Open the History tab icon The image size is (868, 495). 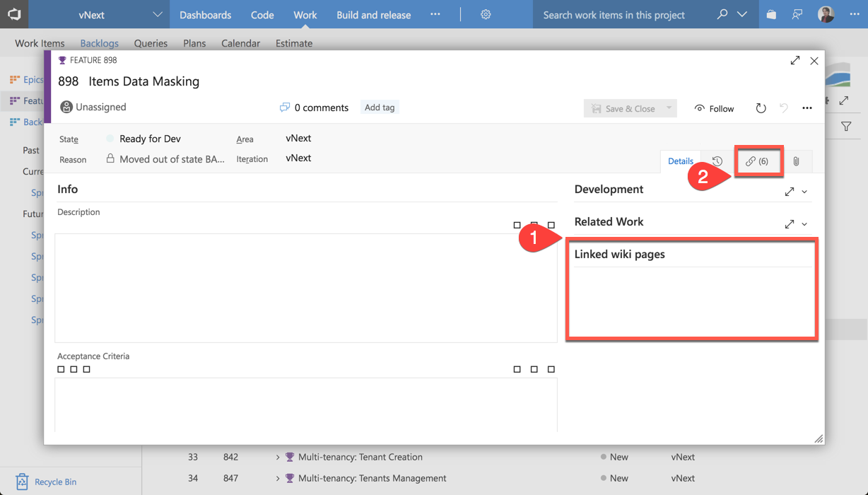(717, 161)
